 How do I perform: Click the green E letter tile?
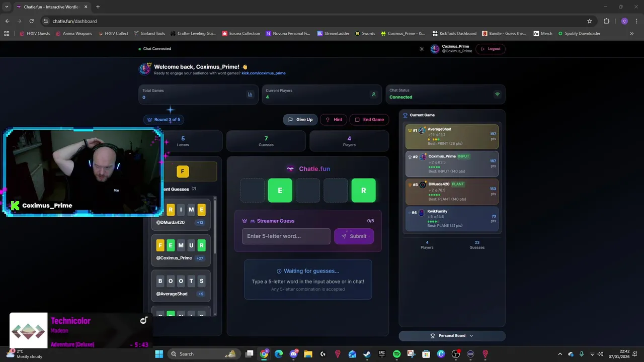pyautogui.click(x=280, y=191)
